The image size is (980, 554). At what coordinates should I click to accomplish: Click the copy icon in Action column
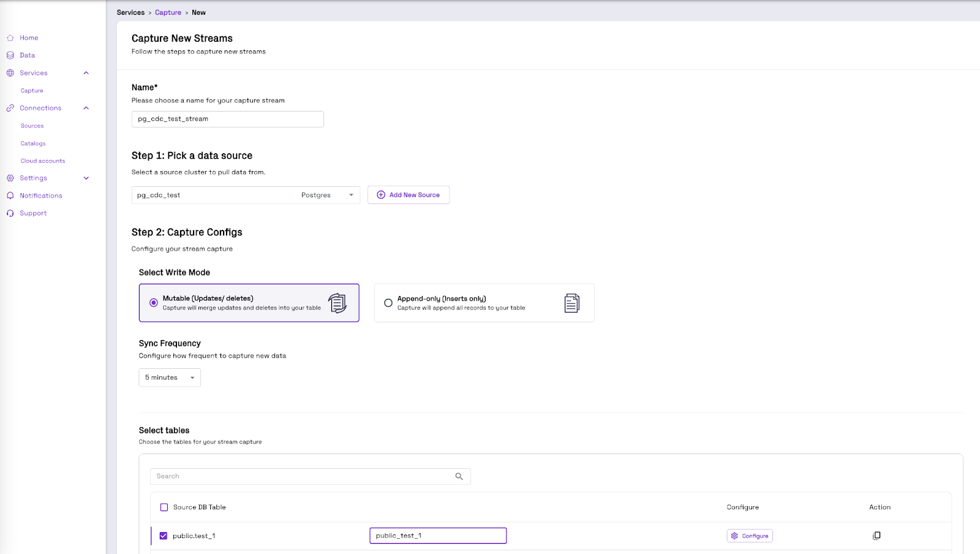coord(876,536)
